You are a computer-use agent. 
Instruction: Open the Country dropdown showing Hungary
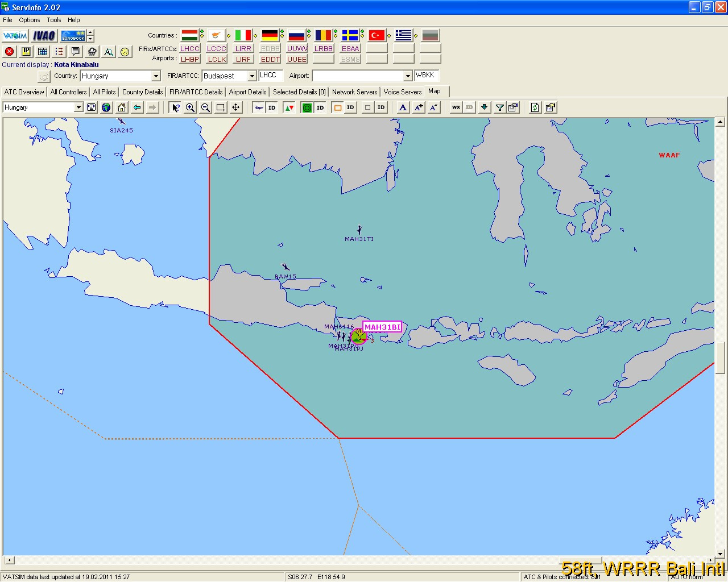[156, 76]
